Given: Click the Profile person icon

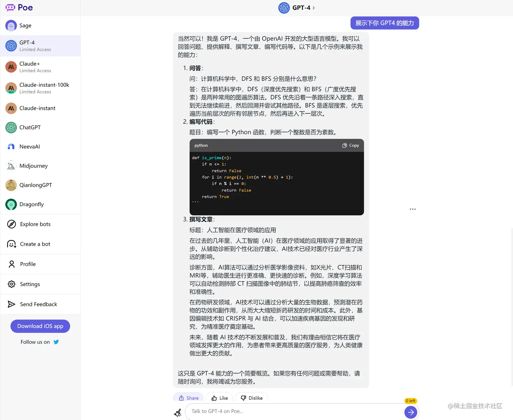Looking at the screenshot, I should (x=12, y=264).
